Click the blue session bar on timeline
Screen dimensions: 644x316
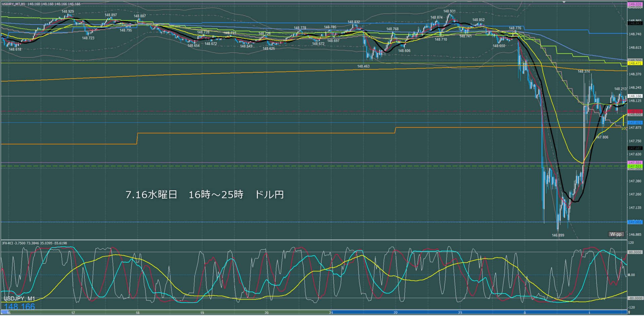(479, 313)
